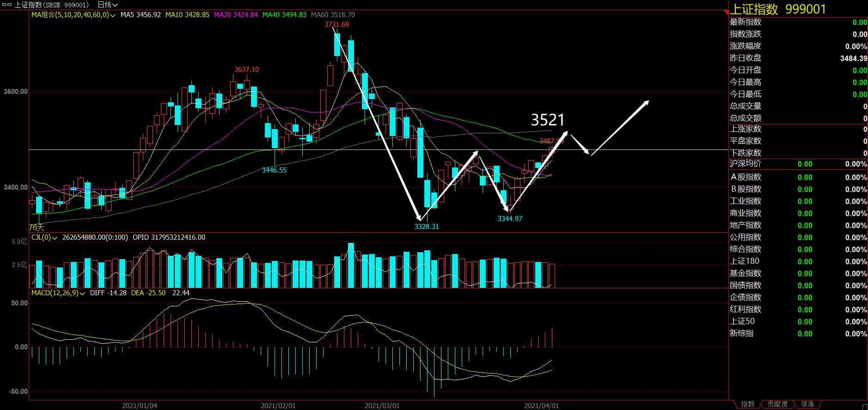868x410 pixels.
Task: Select the MA60 3518.70 legend value
Action: (333, 15)
